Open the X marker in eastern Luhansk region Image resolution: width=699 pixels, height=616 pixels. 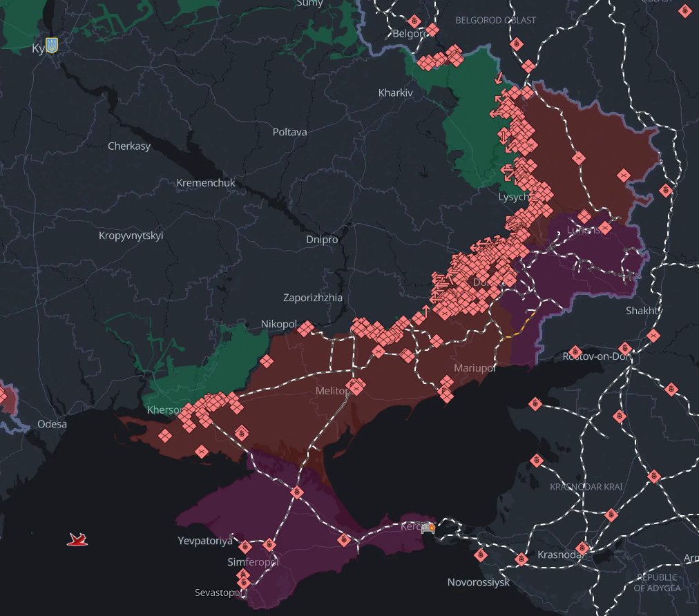pos(624,175)
